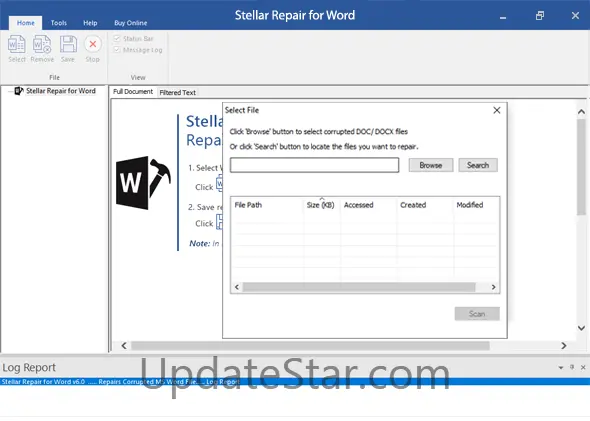
Task: Click the document pane horizontal scrollbar thumb
Action: point(310,346)
